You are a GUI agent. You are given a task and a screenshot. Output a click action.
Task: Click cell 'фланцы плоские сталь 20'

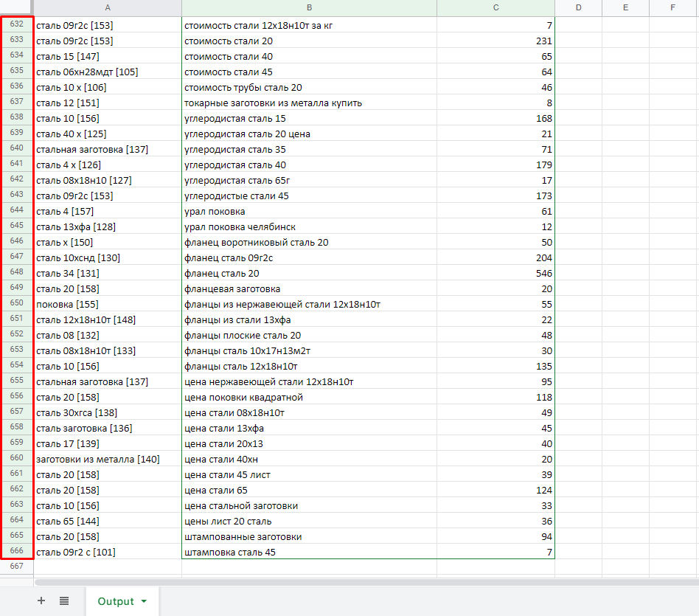pyautogui.click(x=309, y=336)
